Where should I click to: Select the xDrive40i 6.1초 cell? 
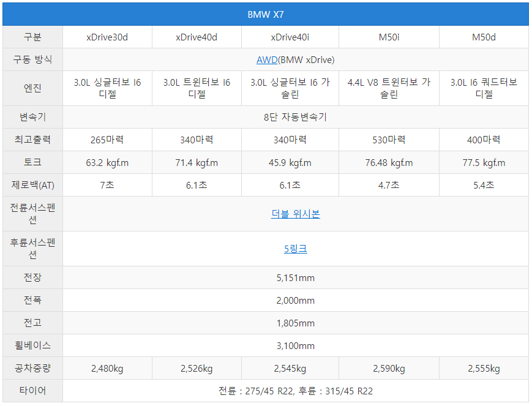coord(290,185)
